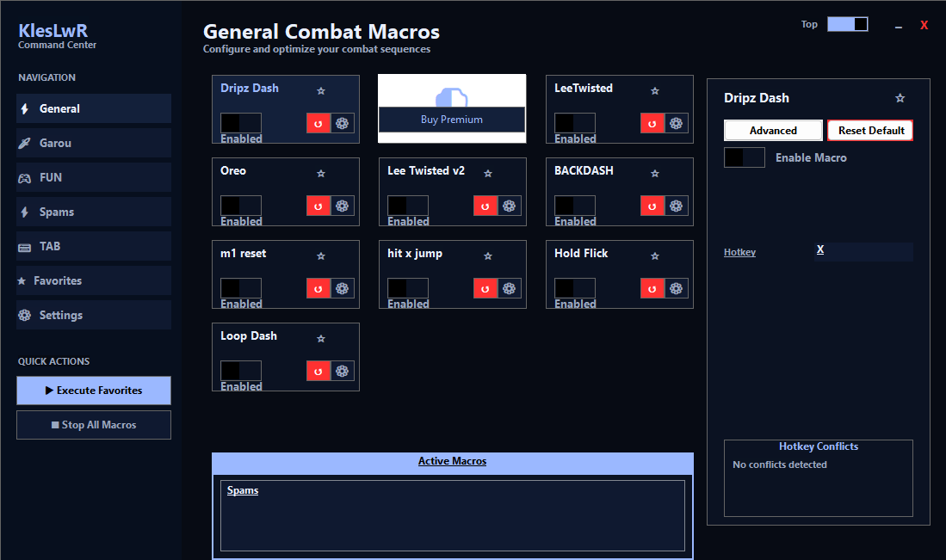This screenshot has height=560, width=946.
Task: Open the Loop Dash gear settings
Action: pyautogui.click(x=343, y=370)
